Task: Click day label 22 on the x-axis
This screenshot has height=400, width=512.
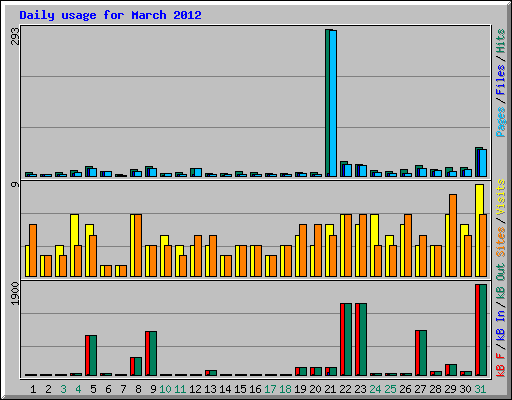Action: (345, 389)
